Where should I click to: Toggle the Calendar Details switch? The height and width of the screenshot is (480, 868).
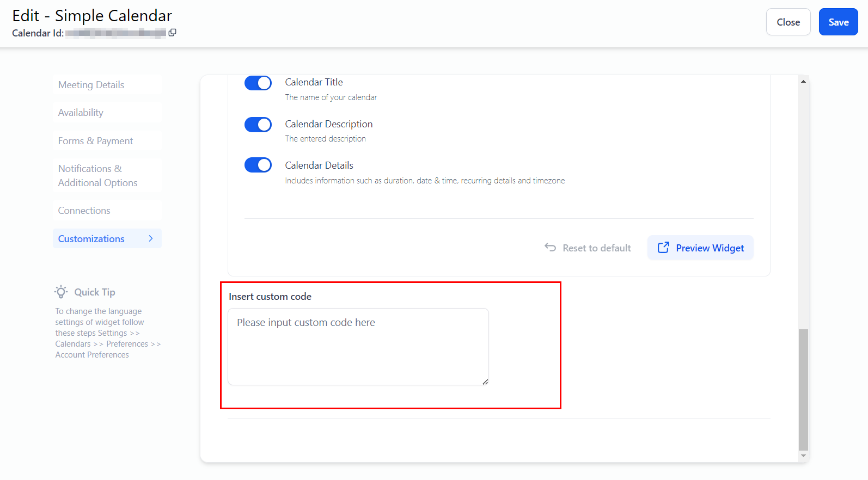258,165
